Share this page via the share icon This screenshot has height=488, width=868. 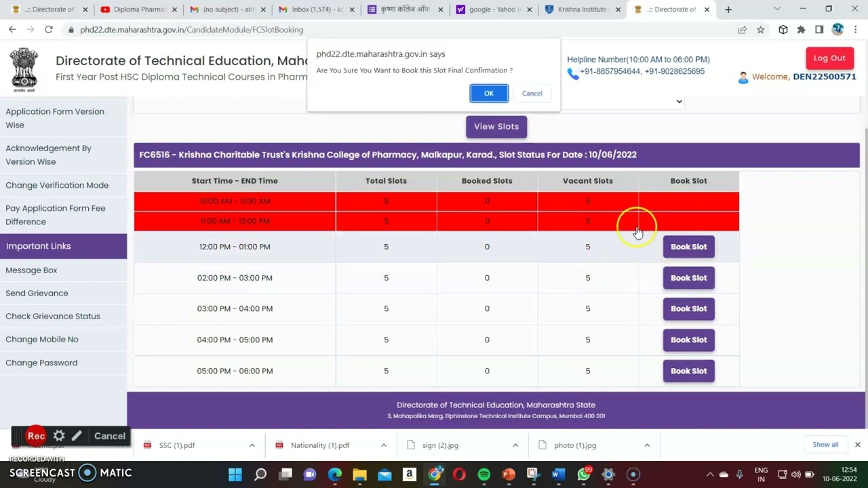pos(743,30)
